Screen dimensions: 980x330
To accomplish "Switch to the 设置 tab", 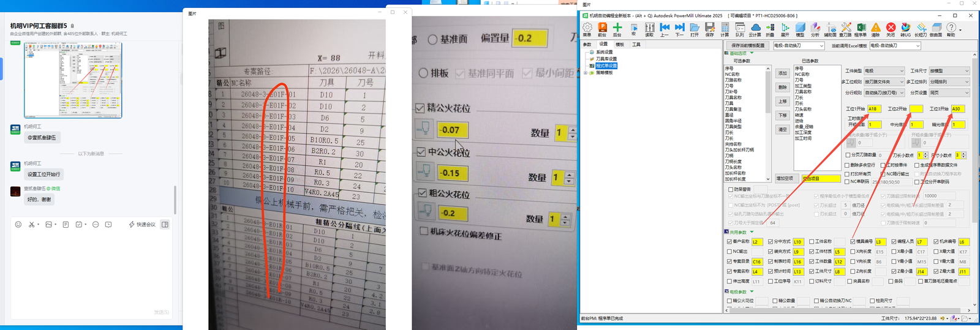I will click(603, 45).
